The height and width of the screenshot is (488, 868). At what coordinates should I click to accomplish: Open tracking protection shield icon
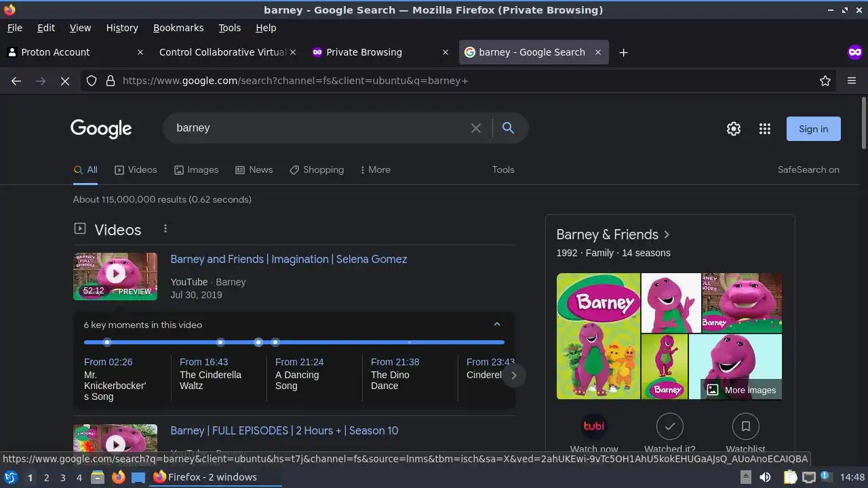click(x=92, y=81)
